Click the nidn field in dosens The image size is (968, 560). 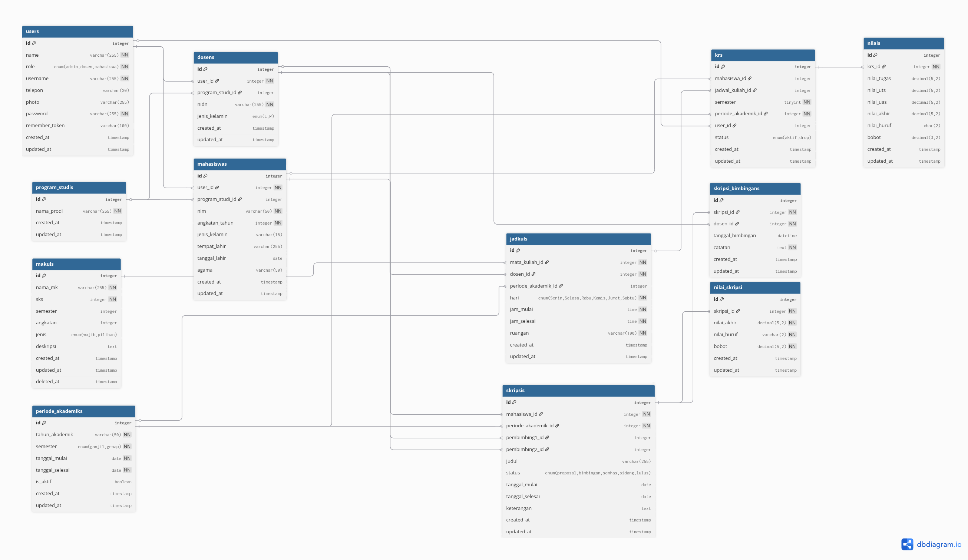click(235, 105)
